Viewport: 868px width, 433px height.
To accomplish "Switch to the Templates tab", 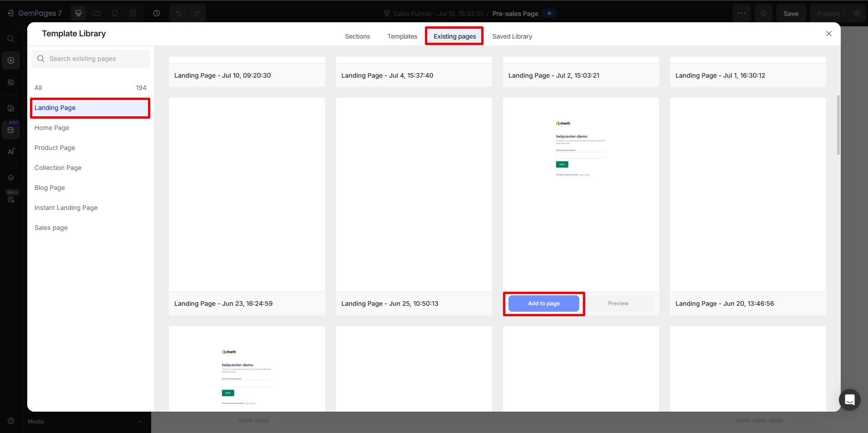I will click(402, 36).
